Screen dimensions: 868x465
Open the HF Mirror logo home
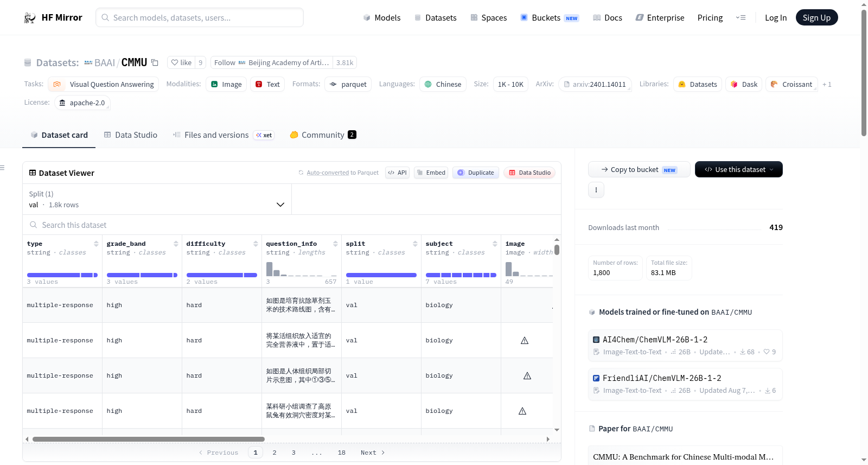point(53,17)
